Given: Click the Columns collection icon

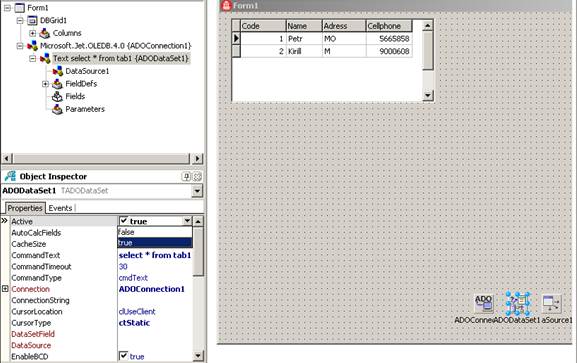Looking at the screenshot, I should coord(45,33).
